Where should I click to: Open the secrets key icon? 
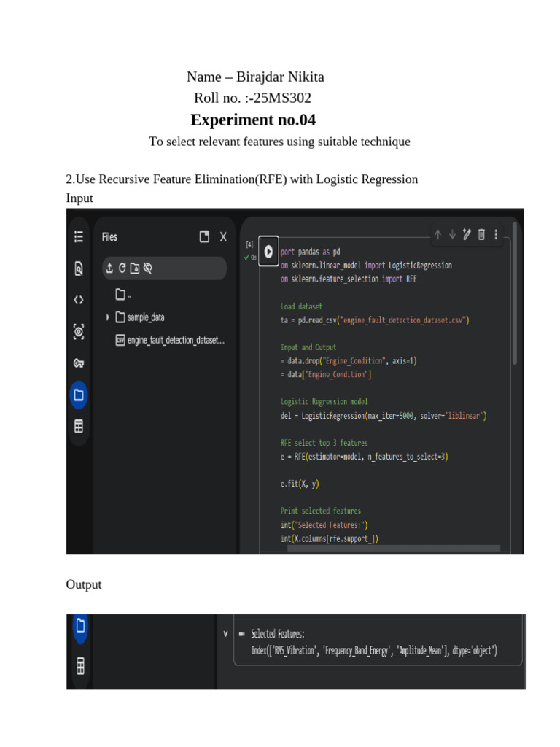79,363
